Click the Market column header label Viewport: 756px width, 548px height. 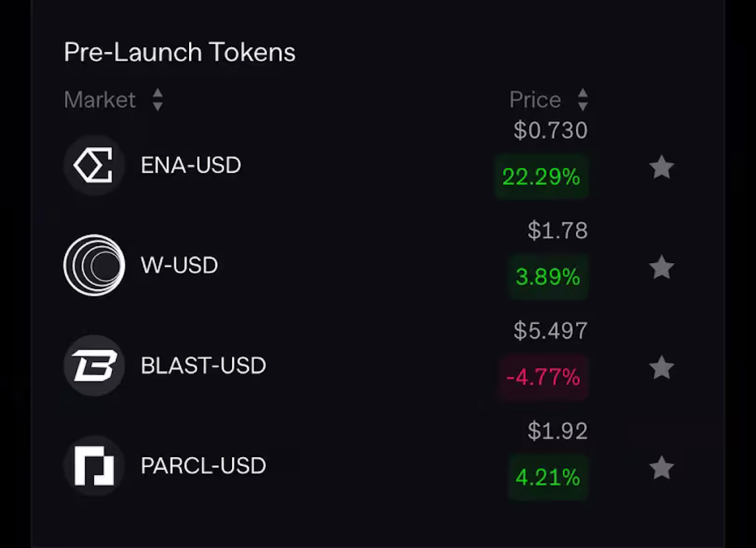[100, 100]
